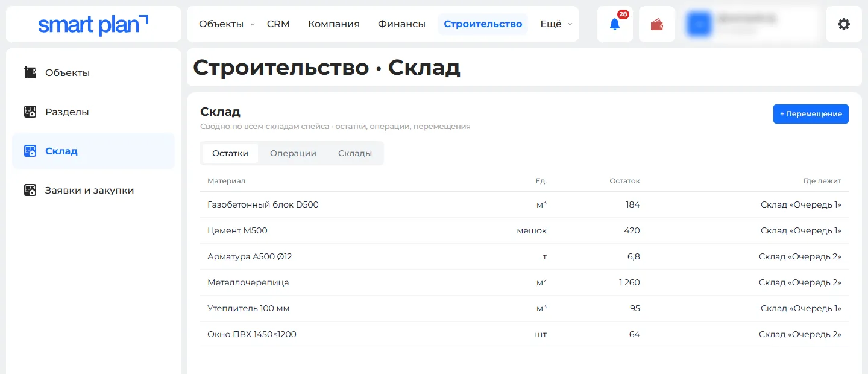Viewport: 868px width, 374px height.
Task: Click the 184 balance value
Action: click(632, 204)
